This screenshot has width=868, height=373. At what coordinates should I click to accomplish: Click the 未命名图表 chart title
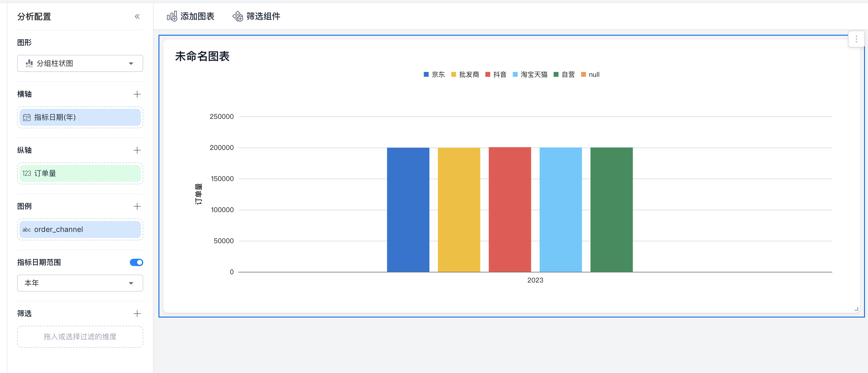pyautogui.click(x=202, y=56)
